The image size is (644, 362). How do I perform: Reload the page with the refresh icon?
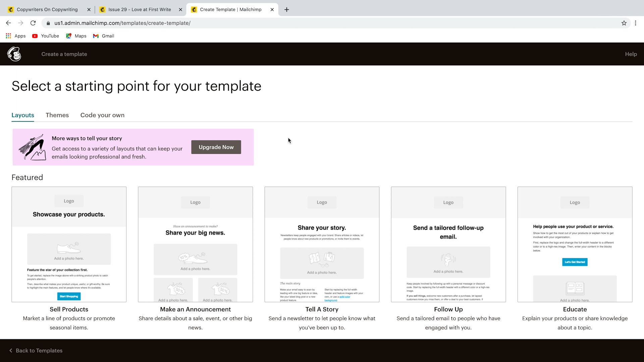33,23
